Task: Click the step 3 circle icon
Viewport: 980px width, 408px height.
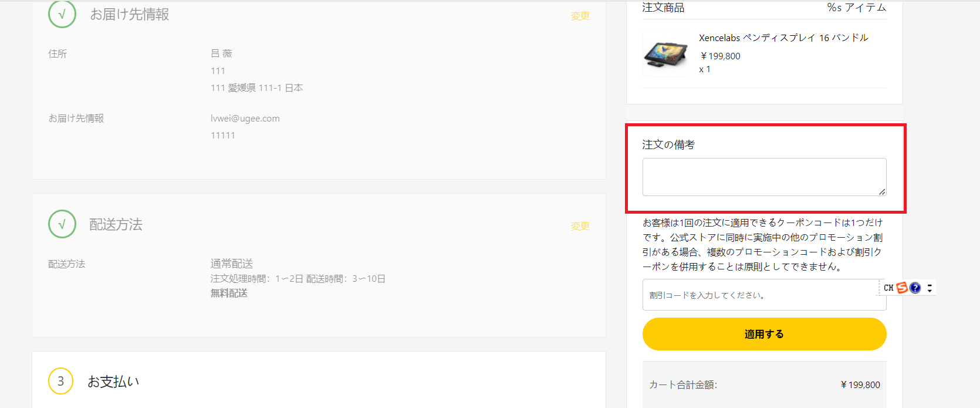Action: coord(60,381)
